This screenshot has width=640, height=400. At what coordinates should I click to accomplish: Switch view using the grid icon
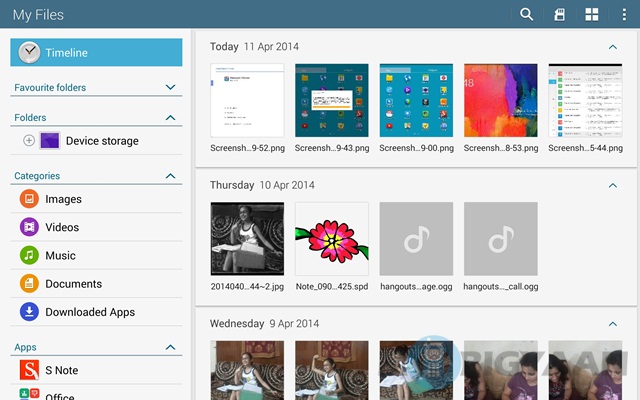coord(592,14)
